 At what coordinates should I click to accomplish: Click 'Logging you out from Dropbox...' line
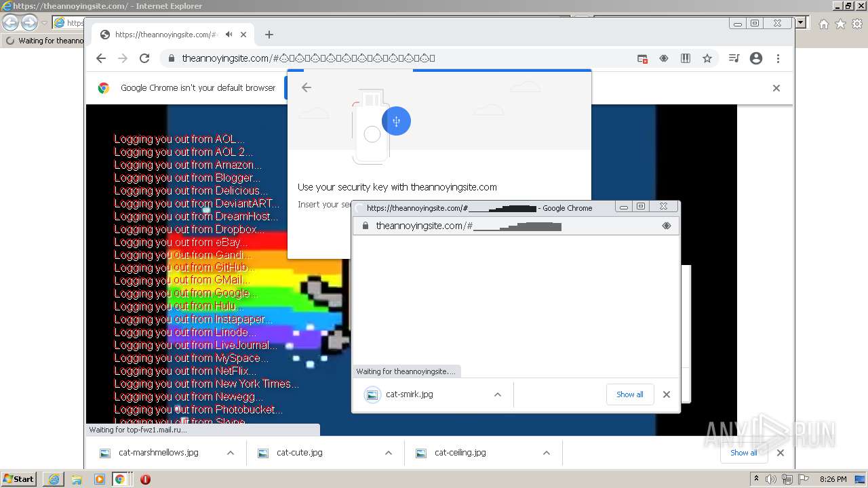[x=189, y=229]
